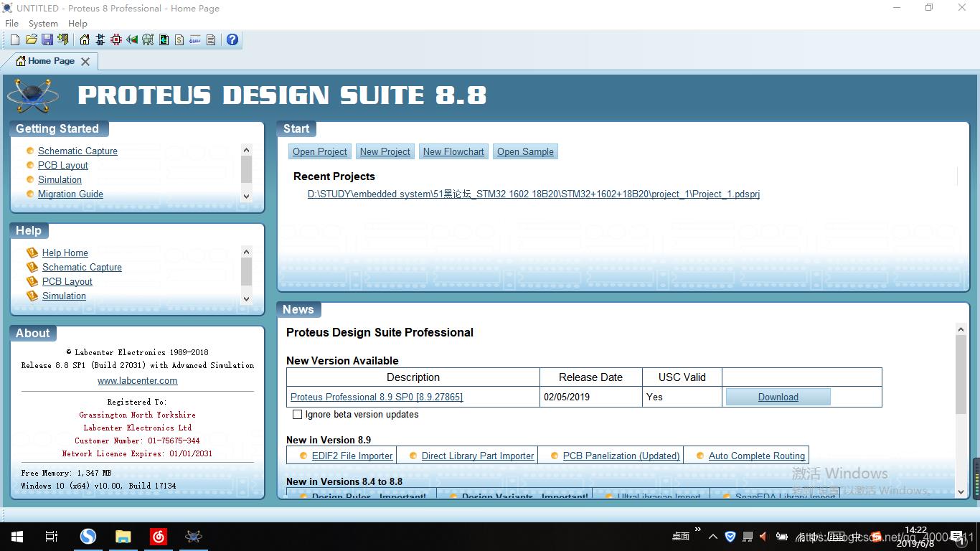The height and width of the screenshot is (551, 980).
Task: Open Task View on the taskbar
Action: coord(52,537)
